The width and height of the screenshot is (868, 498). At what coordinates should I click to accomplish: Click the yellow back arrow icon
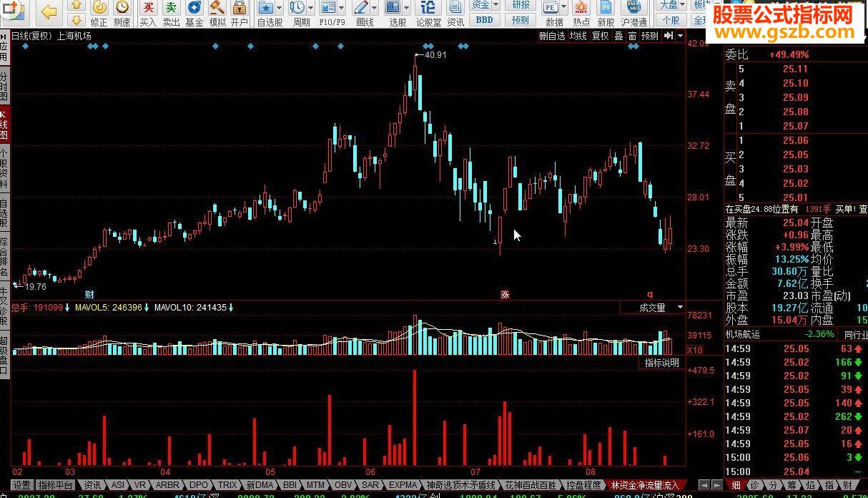tap(49, 11)
